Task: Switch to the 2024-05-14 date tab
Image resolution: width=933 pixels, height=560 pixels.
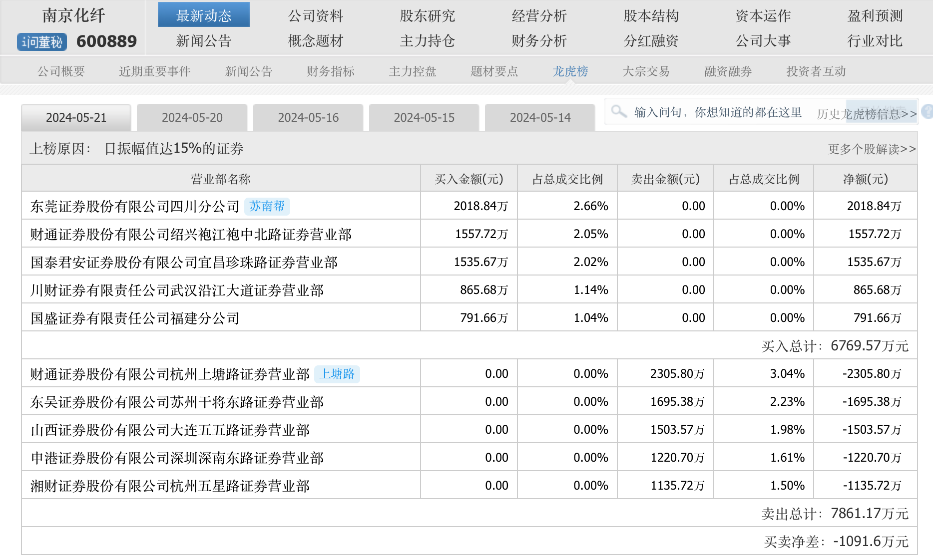Action: [539, 118]
